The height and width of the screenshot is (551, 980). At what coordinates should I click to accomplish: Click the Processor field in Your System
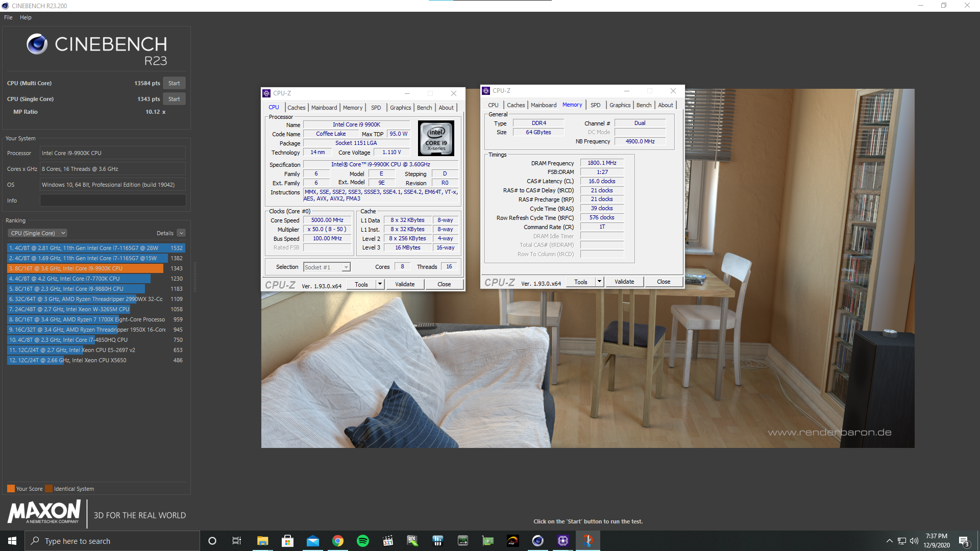coord(113,153)
